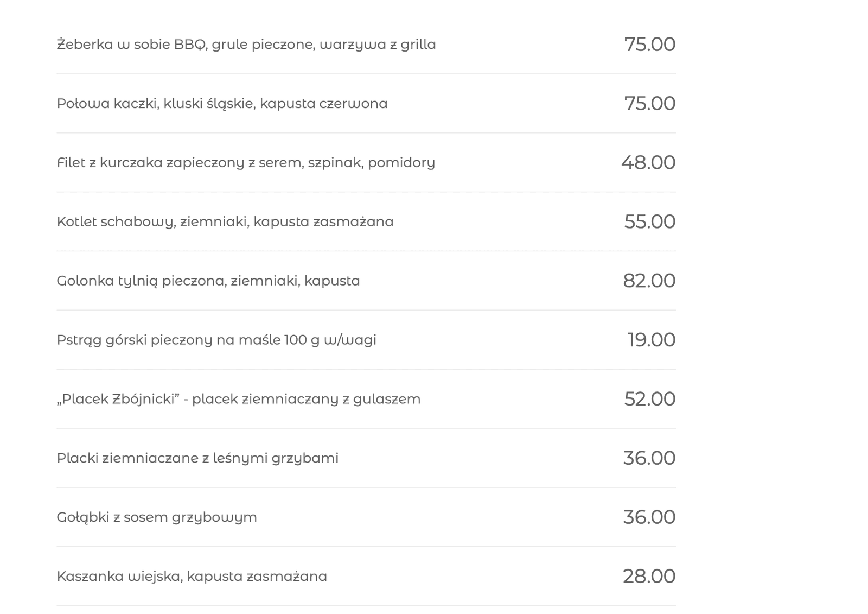
Task: Select Kaszanka wiejska, kapusta zasmażana
Action: pyautogui.click(x=192, y=577)
